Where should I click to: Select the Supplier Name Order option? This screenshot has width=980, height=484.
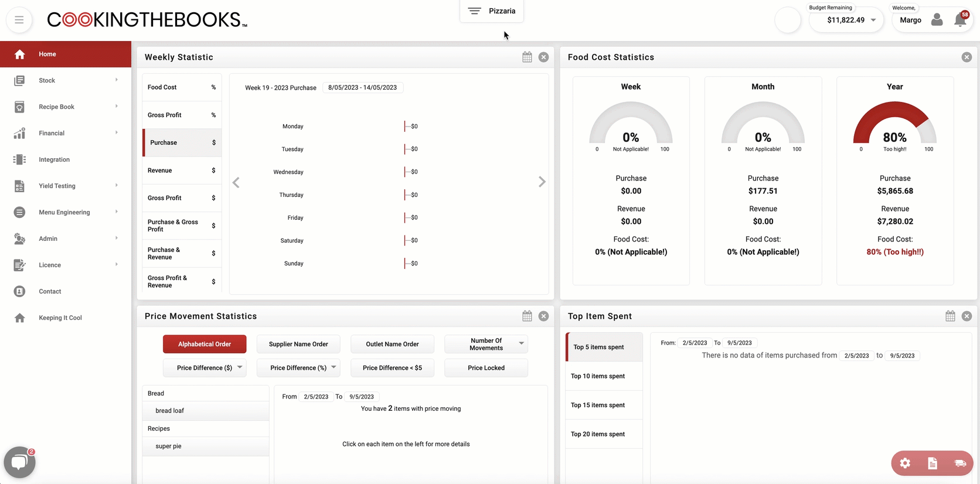click(298, 344)
